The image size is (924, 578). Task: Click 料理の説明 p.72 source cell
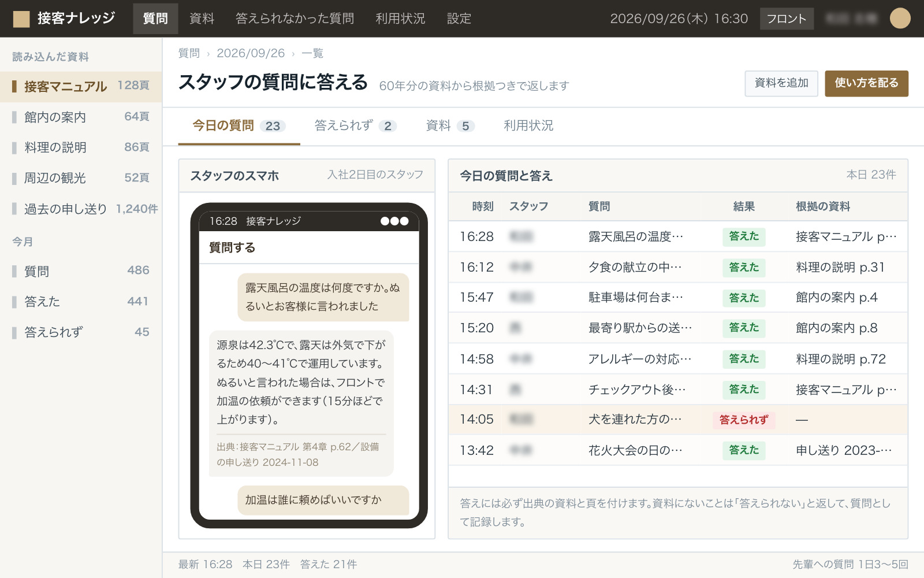(x=840, y=359)
